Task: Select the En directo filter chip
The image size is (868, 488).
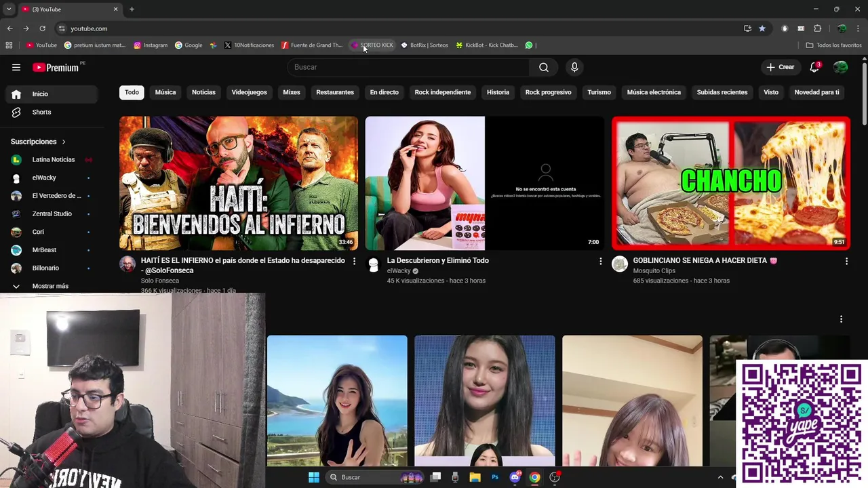Action: point(384,92)
